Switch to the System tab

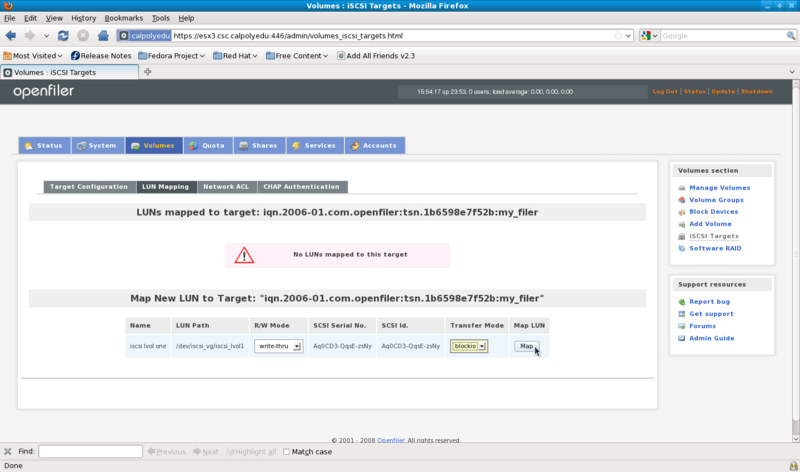(97, 145)
